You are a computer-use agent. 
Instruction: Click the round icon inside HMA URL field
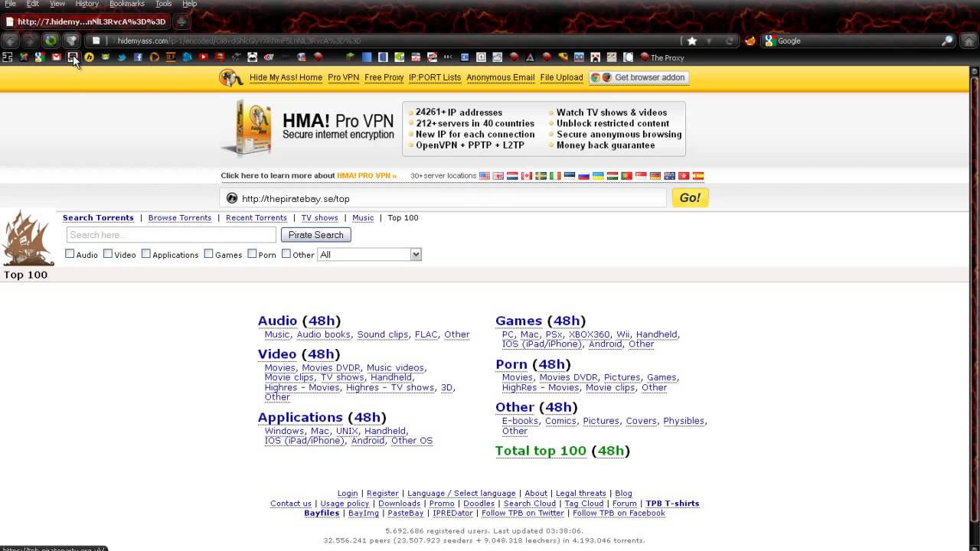[232, 198]
